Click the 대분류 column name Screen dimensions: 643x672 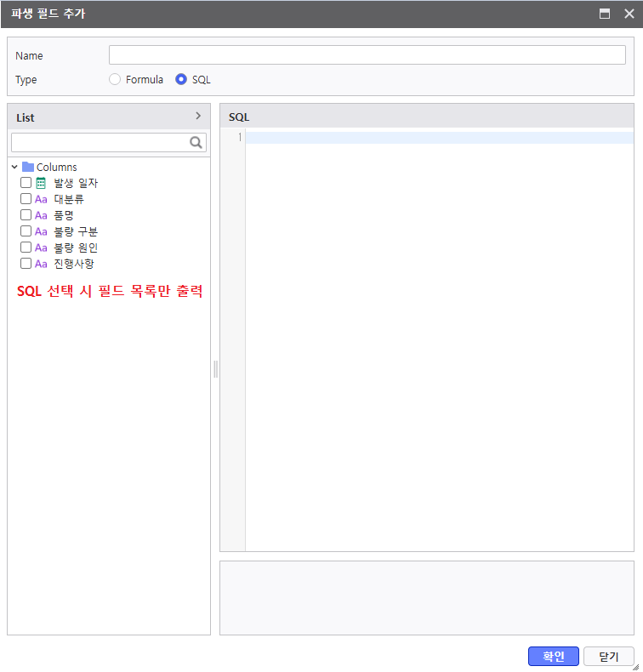(x=69, y=199)
